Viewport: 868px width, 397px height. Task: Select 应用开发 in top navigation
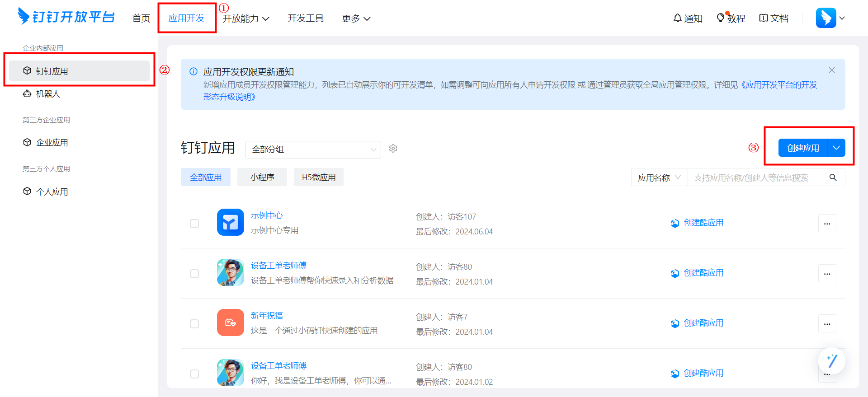(186, 19)
